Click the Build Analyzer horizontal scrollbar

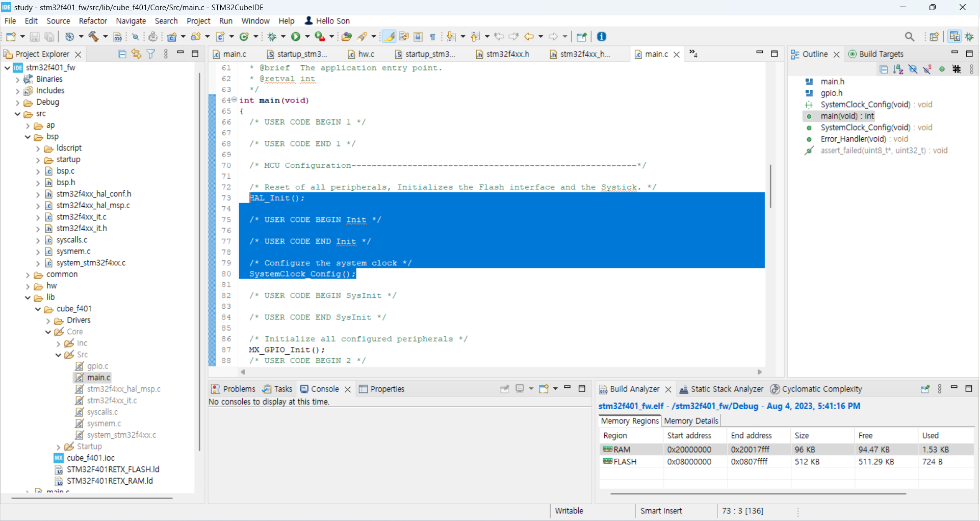tap(758, 493)
